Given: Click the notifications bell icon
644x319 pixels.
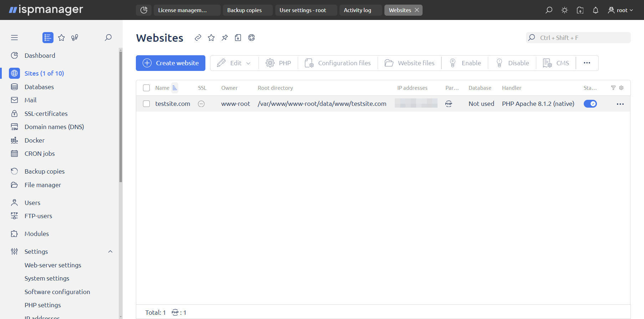Looking at the screenshot, I should 596,10.
